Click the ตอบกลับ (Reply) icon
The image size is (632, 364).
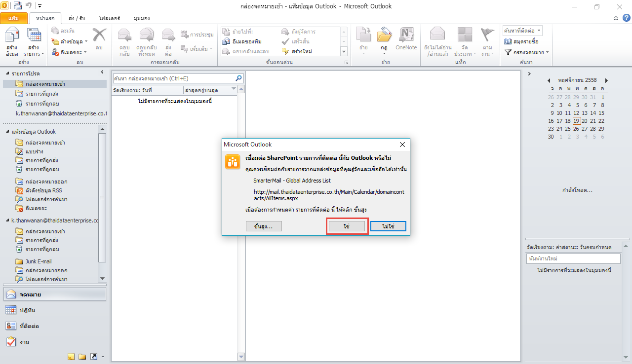point(124,36)
